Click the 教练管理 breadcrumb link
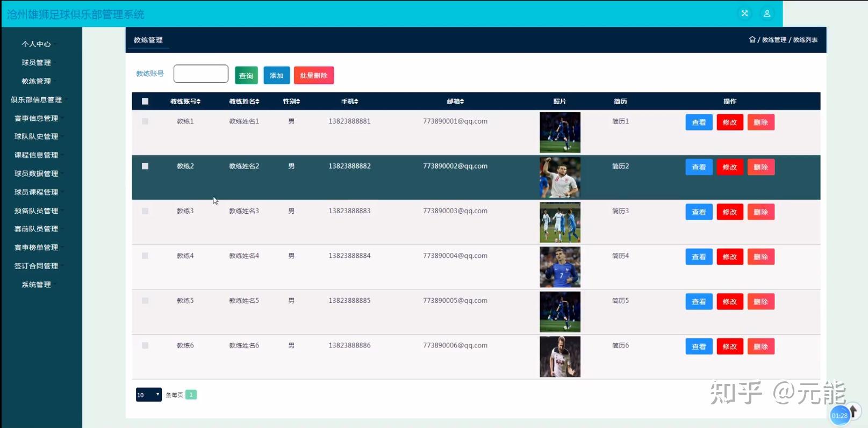868x428 pixels. [774, 40]
